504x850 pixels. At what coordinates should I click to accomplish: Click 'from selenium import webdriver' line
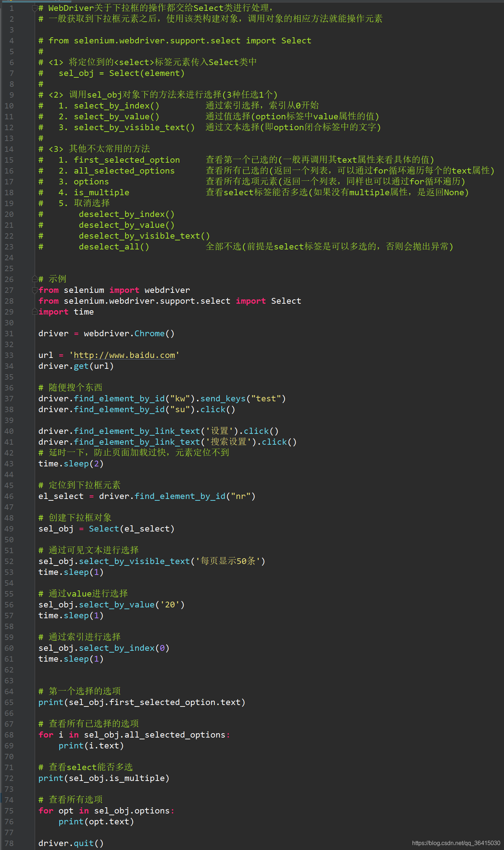[x=114, y=290]
